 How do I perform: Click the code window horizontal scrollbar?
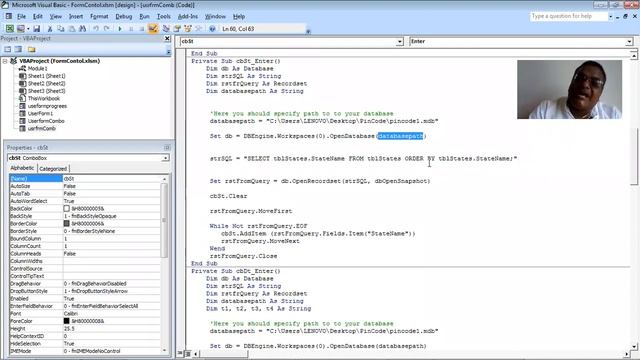411,353
